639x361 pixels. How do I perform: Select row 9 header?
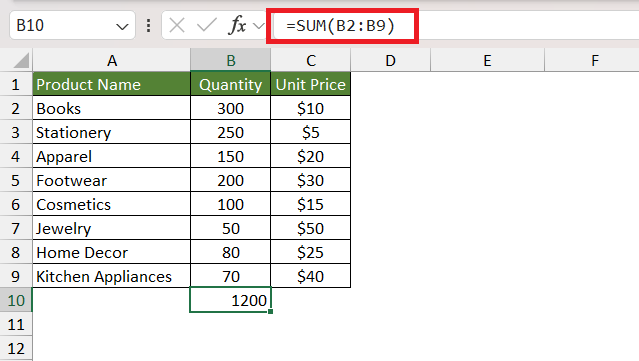tap(16, 277)
